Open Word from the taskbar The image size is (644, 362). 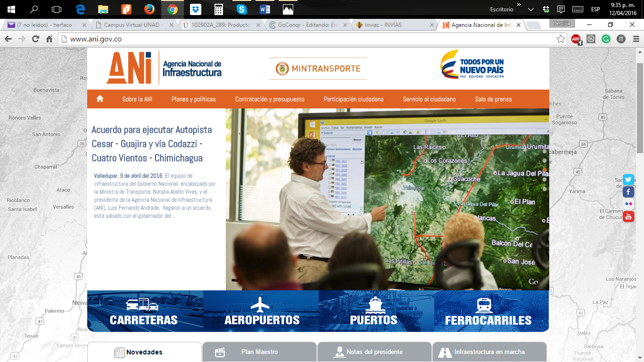point(265,9)
